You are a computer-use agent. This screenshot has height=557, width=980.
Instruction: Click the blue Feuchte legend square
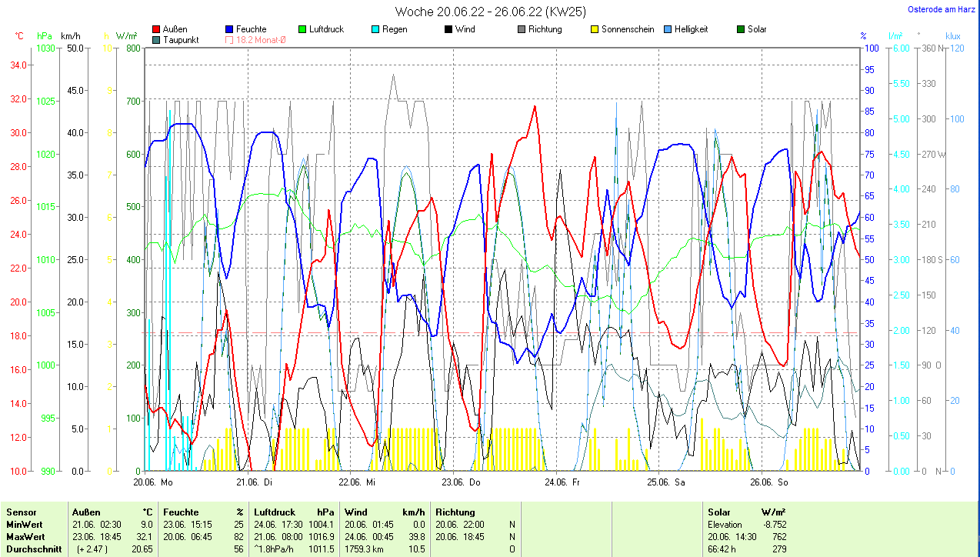point(229,29)
